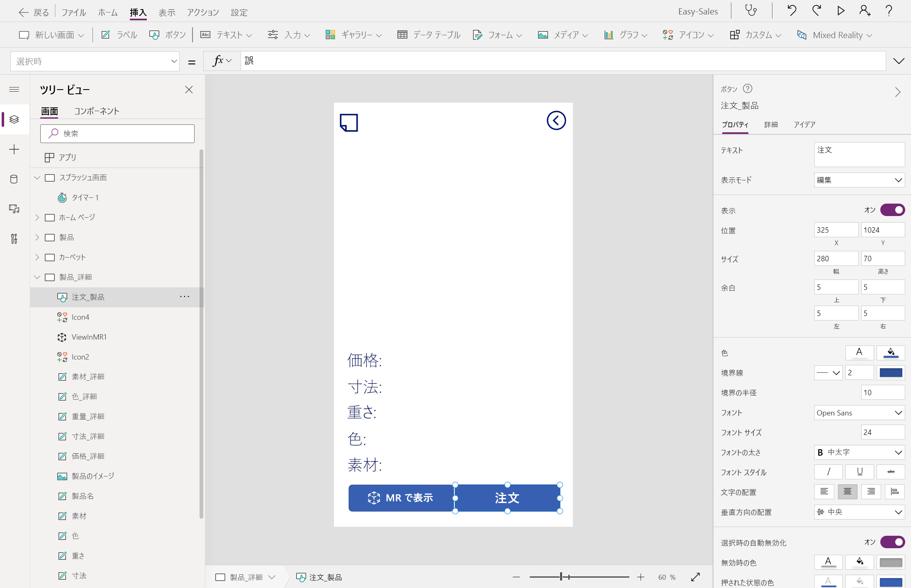
Task: Open the Media sidebar icon
Action: 14,209
